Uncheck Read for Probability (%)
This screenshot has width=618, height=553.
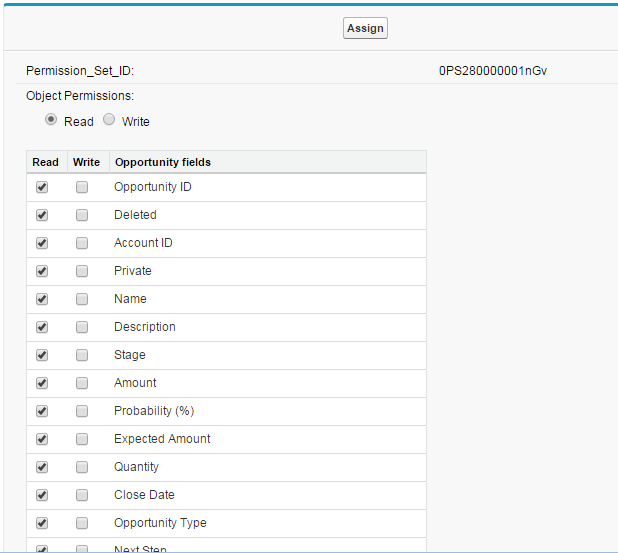point(42,411)
